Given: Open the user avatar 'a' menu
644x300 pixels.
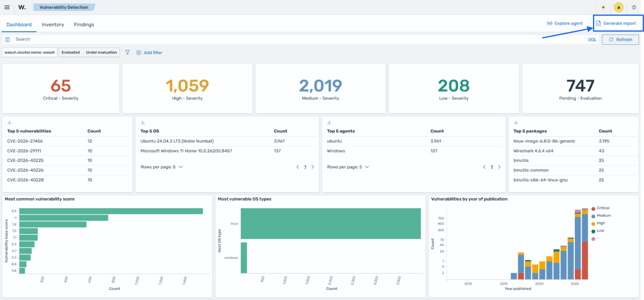Looking at the screenshot, I should tap(618, 7).
